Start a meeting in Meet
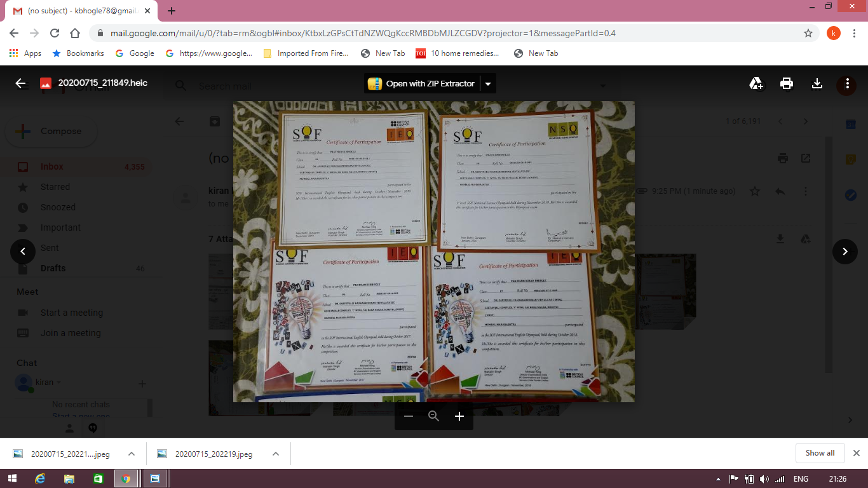The image size is (868, 488). (71, 313)
